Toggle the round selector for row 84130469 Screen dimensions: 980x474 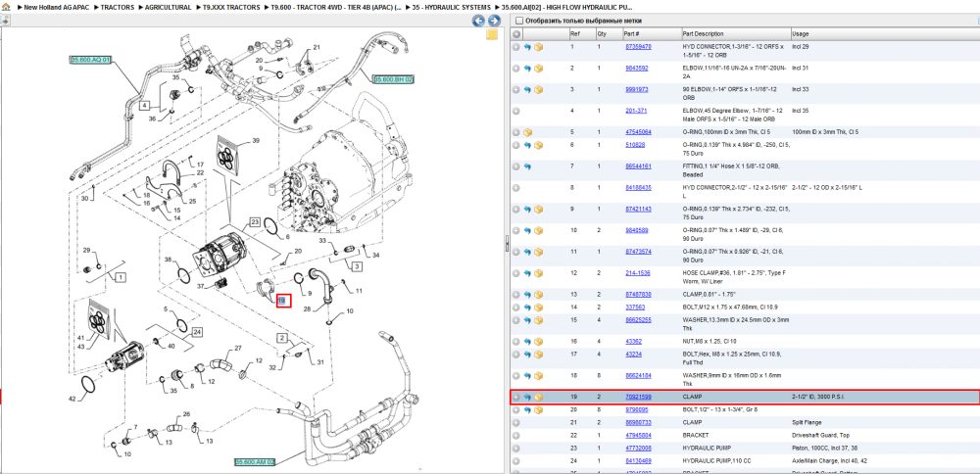[x=516, y=461]
